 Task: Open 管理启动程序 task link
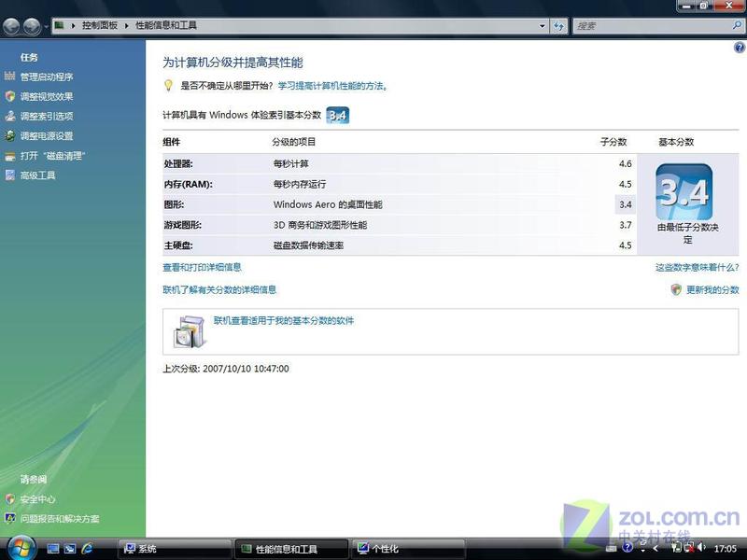pyautogui.click(x=47, y=77)
